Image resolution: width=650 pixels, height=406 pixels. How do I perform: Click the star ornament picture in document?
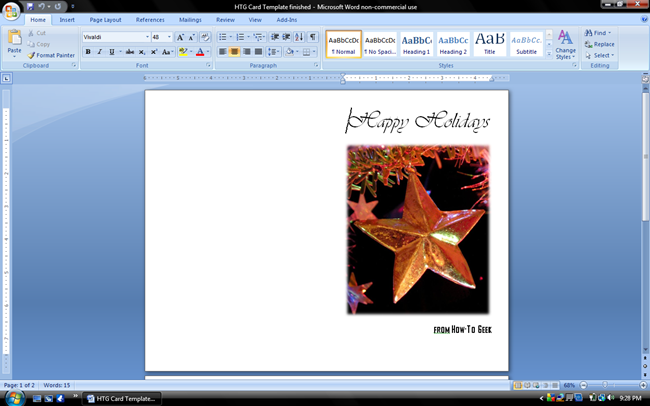click(x=418, y=229)
